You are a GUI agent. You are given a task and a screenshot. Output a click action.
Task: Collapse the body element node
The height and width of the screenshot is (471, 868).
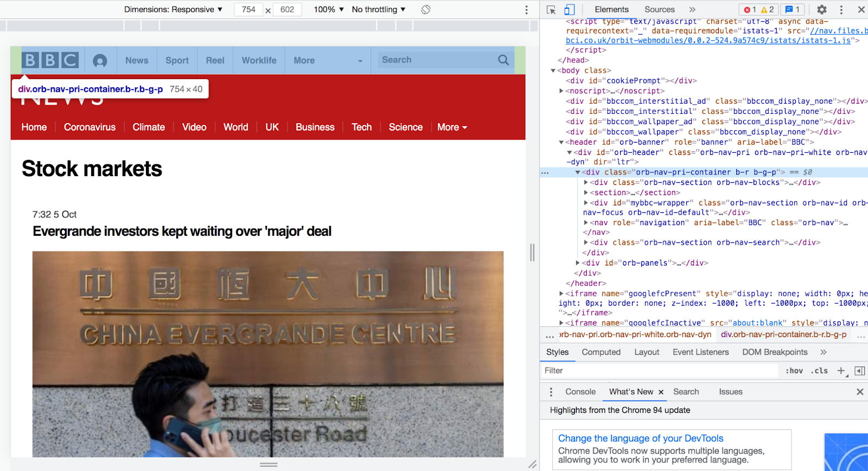click(x=553, y=70)
